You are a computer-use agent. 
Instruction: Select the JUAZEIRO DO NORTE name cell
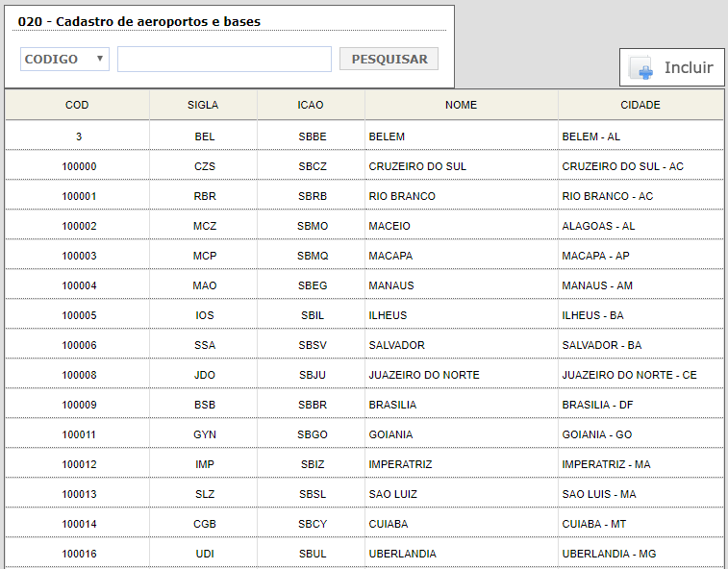pos(424,375)
